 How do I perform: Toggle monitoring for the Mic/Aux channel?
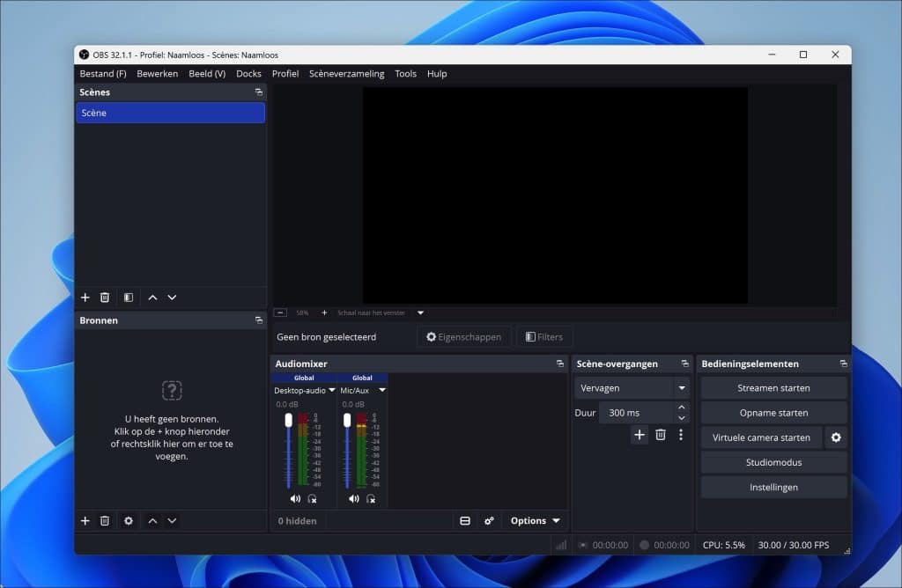(x=371, y=501)
